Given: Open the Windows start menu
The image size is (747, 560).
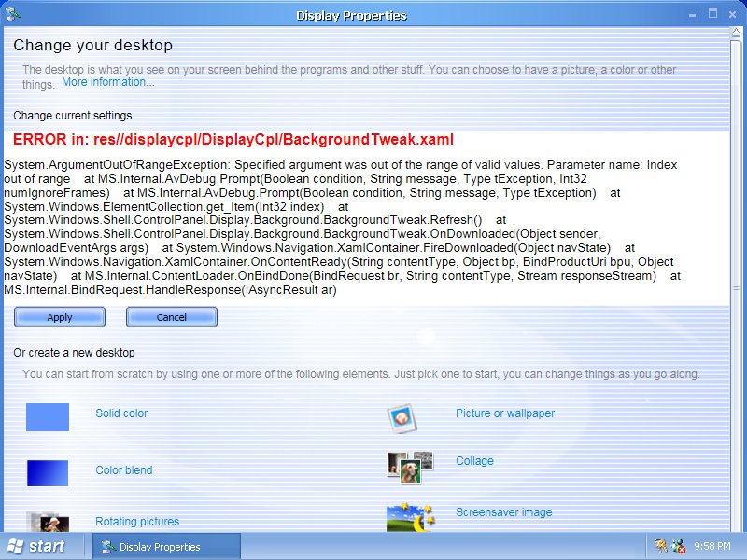Looking at the screenshot, I should [x=35, y=546].
